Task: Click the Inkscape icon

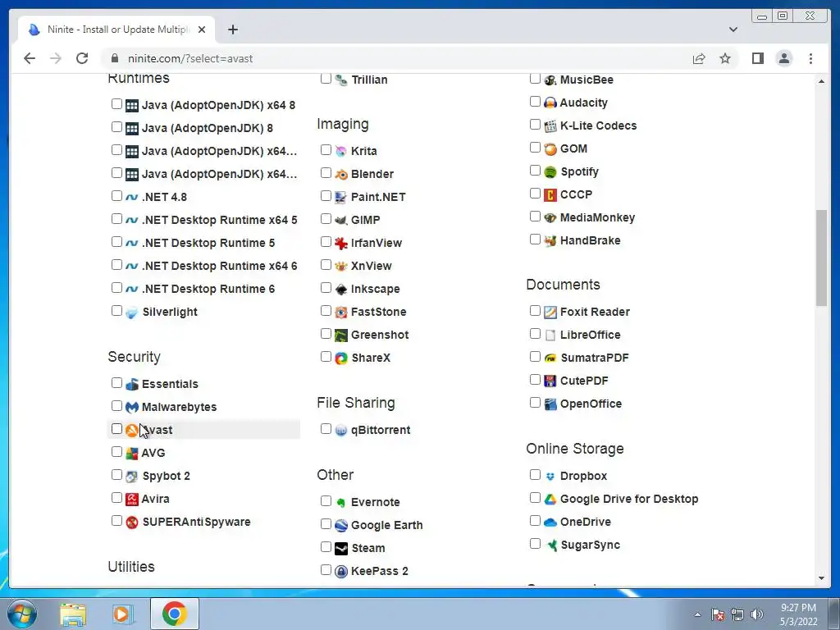Action: (341, 290)
